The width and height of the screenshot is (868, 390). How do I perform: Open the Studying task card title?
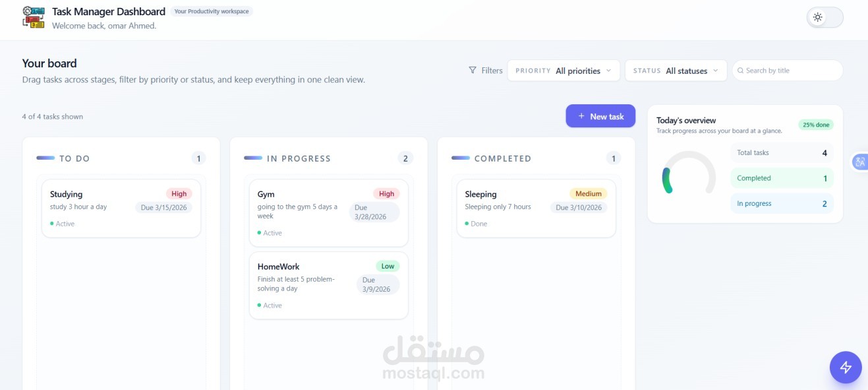[x=67, y=194]
